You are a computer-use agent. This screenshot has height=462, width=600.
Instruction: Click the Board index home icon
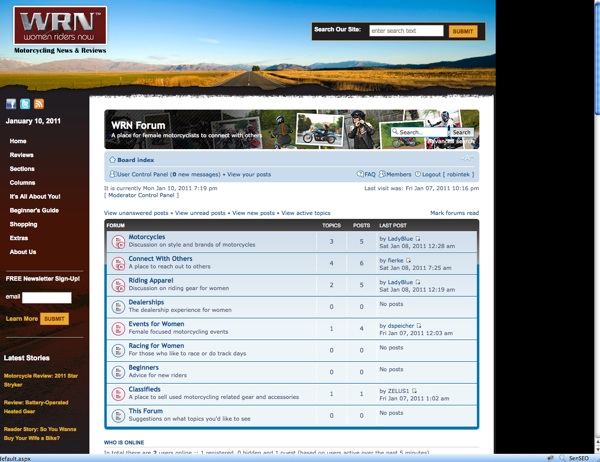point(112,160)
